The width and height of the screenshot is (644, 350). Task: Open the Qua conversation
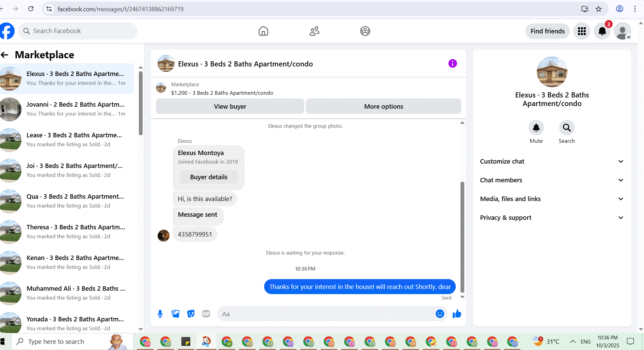67,201
